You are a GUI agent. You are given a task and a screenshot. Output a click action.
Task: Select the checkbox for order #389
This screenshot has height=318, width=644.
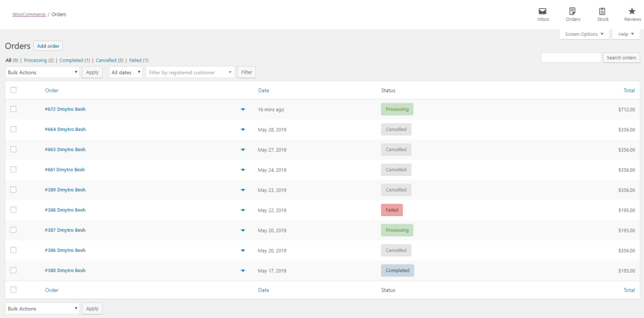click(x=13, y=190)
